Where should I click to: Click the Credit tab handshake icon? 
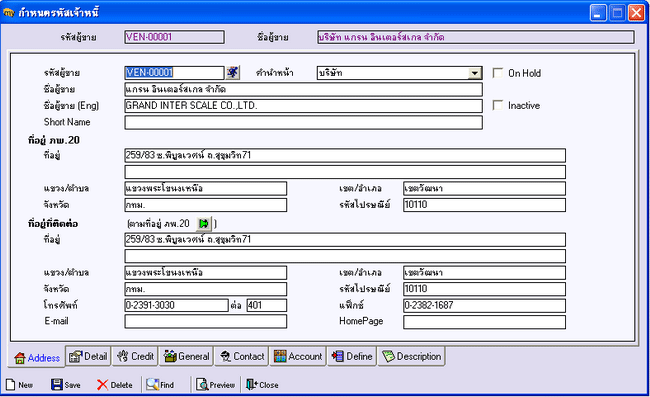pos(123,356)
